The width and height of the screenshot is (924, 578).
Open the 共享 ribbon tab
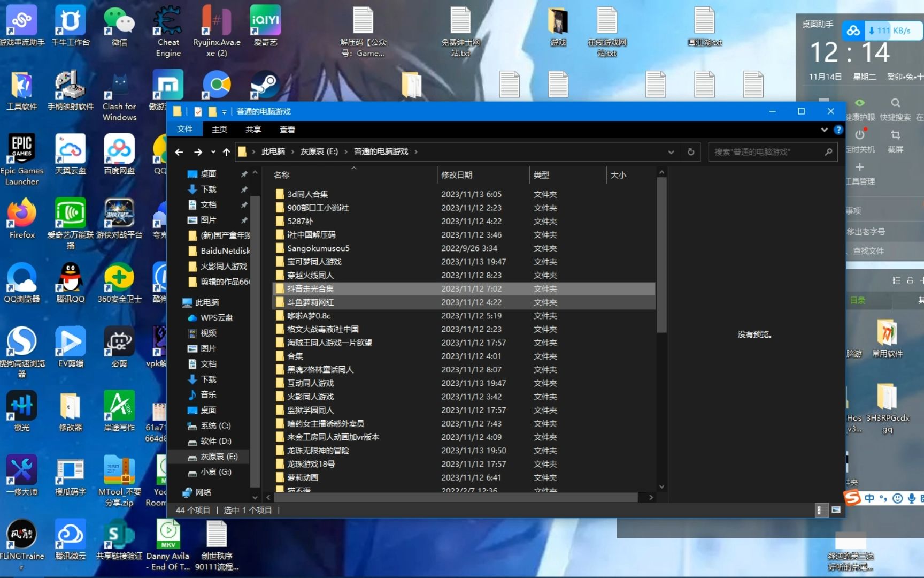(x=253, y=130)
